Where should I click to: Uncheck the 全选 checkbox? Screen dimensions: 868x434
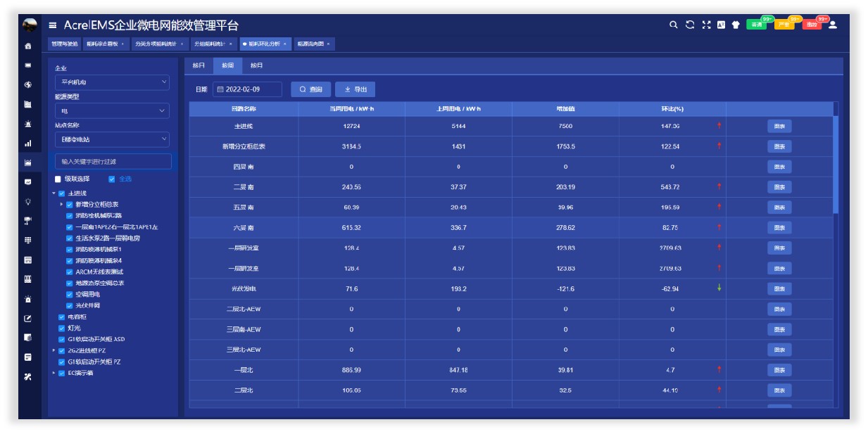click(112, 179)
